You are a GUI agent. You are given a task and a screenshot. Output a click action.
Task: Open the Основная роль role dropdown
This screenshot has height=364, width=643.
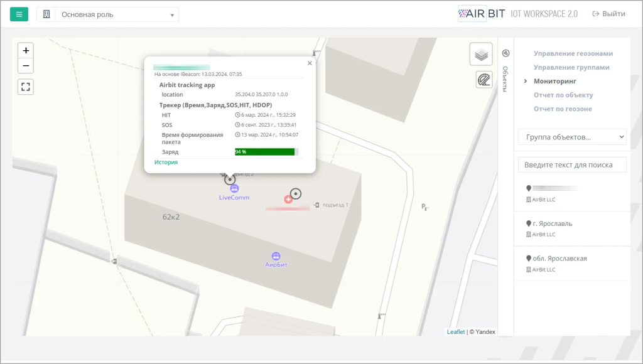[116, 14]
